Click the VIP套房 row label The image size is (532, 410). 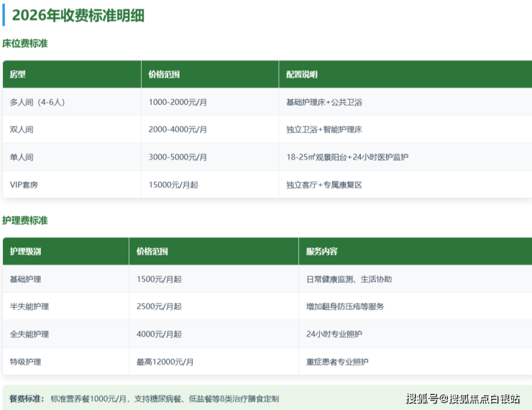(24, 185)
